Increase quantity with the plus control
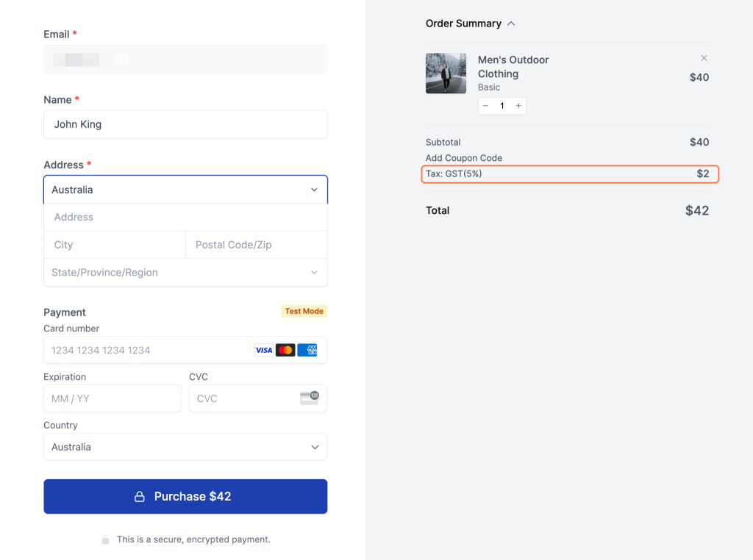Screen dimensions: 753x560 click(518, 105)
